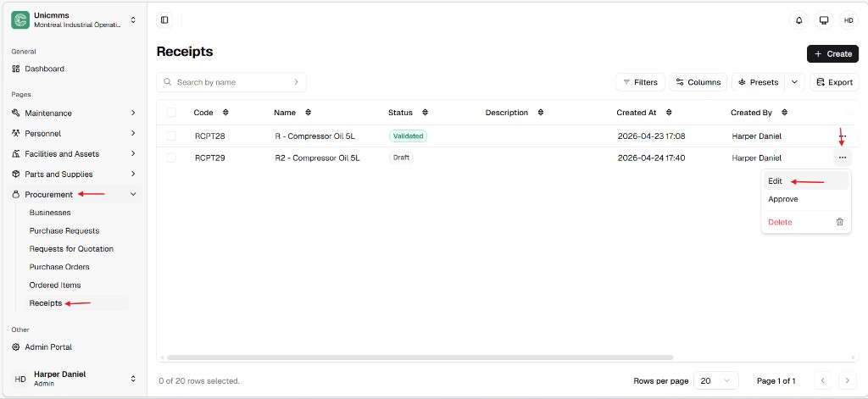868x399 pixels.
Task: Sort by Created At column arrows
Action: point(669,113)
